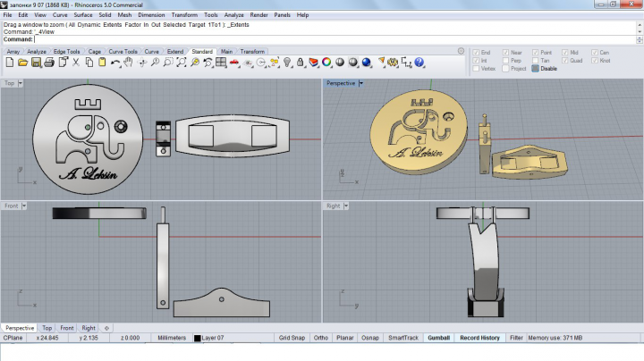Click the Ortho status bar button
The height and width of the screenshot is (361, 644).
point(321,338)
